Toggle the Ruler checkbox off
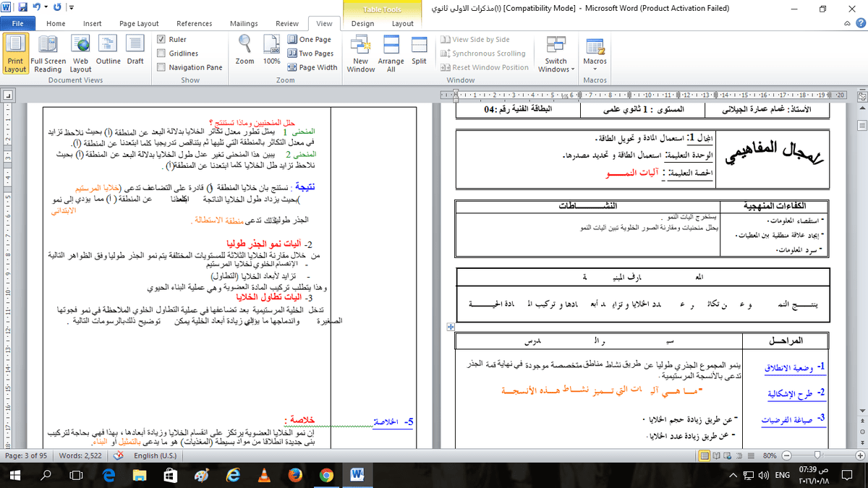The image size is (868, 488). tap(160, 40)
